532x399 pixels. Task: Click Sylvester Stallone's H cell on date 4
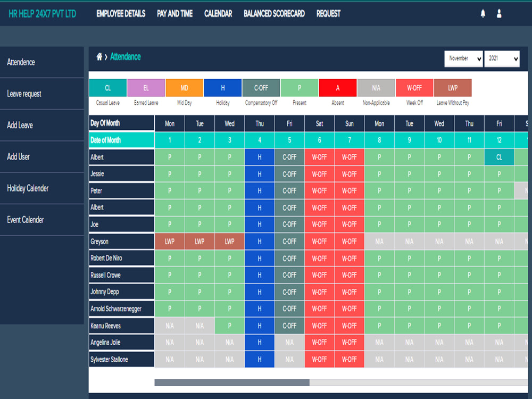[x=260, y=359]
